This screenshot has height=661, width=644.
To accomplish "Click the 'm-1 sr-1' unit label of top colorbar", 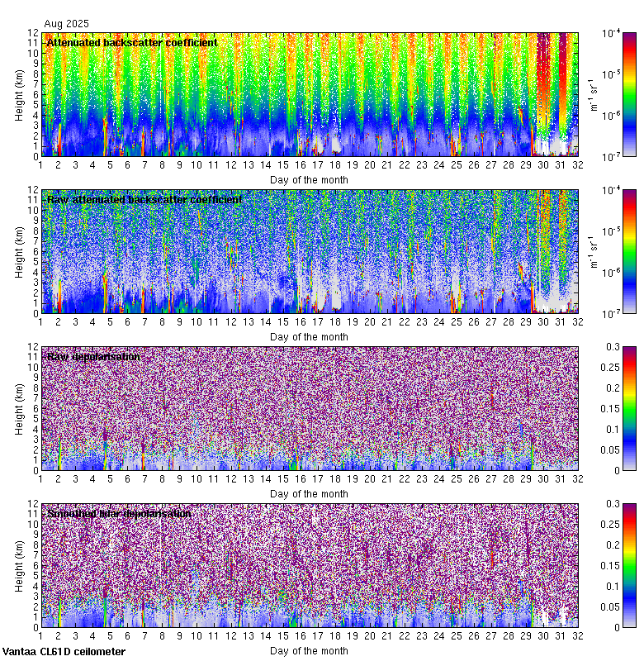I will (x=592, y=94).
